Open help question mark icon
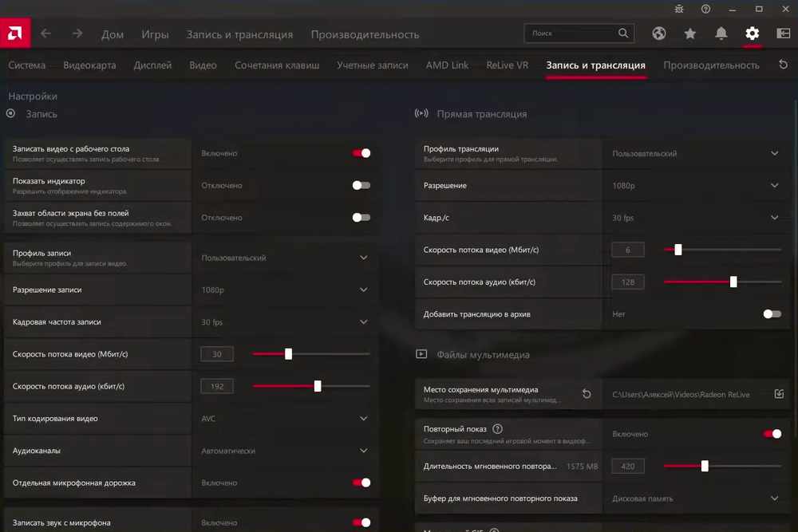The height and width of the screenshot is (532, 798). 705,9
